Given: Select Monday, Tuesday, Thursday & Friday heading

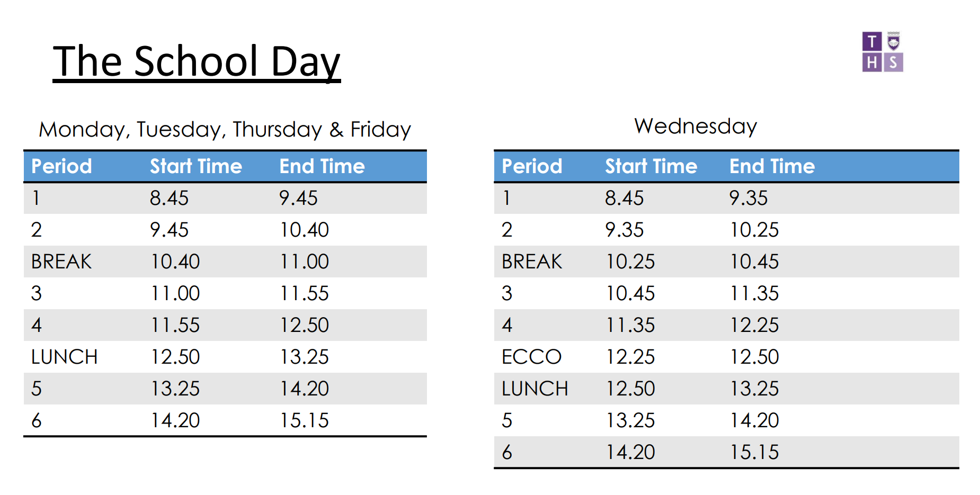Looking at the screenshot, I should tap(225, 129).
